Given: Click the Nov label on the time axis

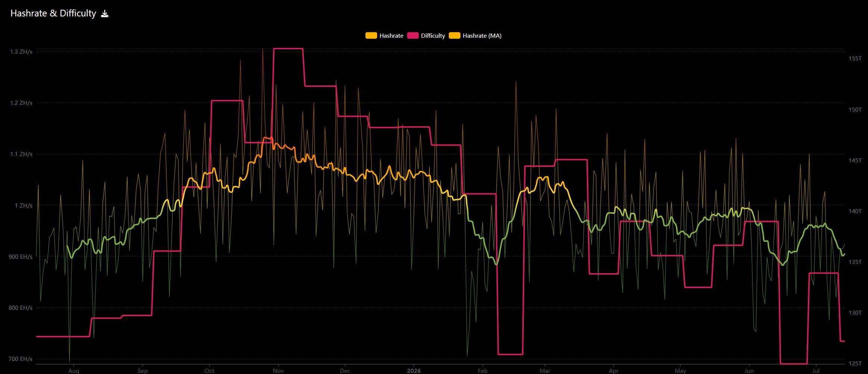Looking at the screenshot, I should (278, 371).
